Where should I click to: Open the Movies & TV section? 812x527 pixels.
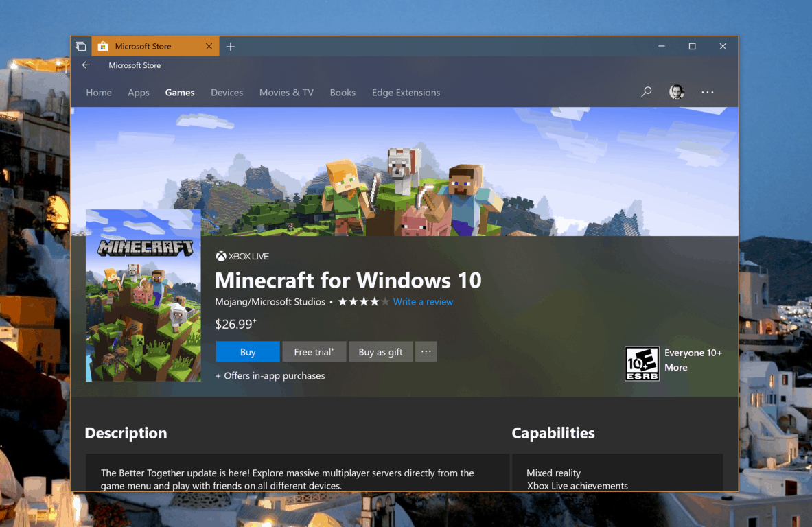[286, 92]
